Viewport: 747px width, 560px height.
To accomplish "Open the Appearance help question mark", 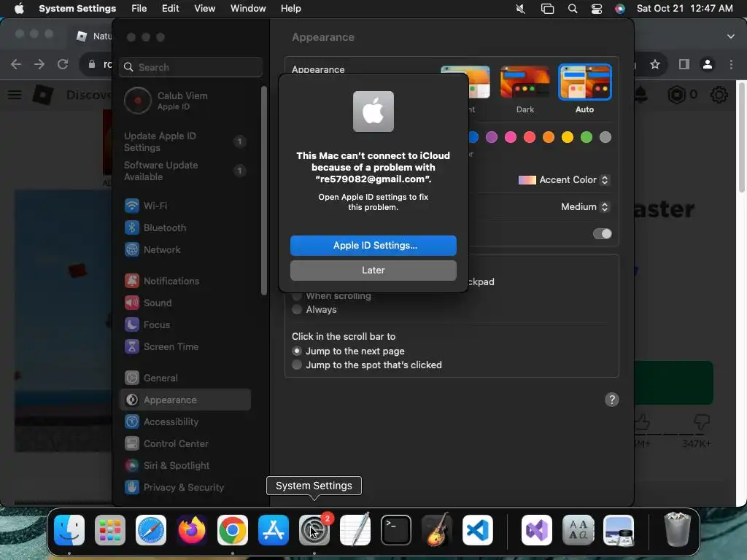I will pyautogui.click(x=612, y=400).
